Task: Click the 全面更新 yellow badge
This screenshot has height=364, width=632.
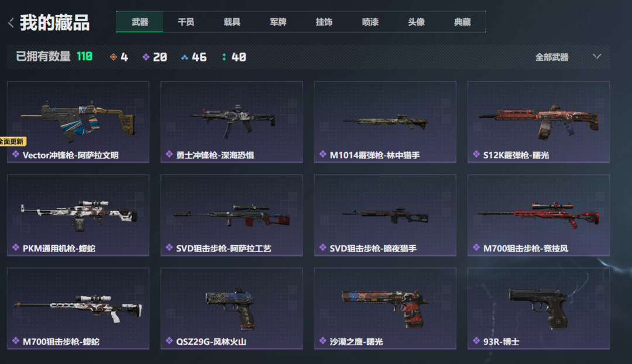Action: click(x=13, y=142)
